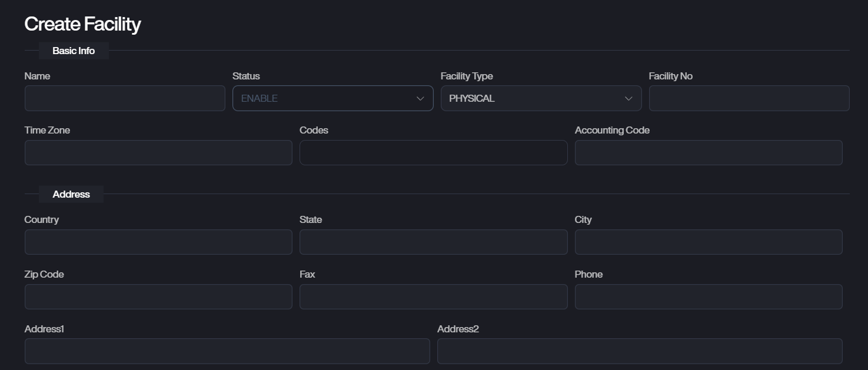
Task: Click the chevron arrow in Status field
Action: tap(420, 98)
